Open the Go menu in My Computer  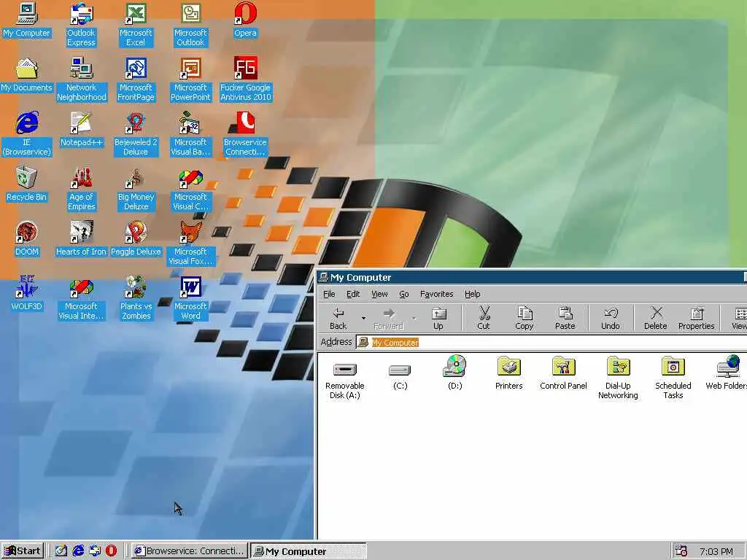click(x=404, y=294)
